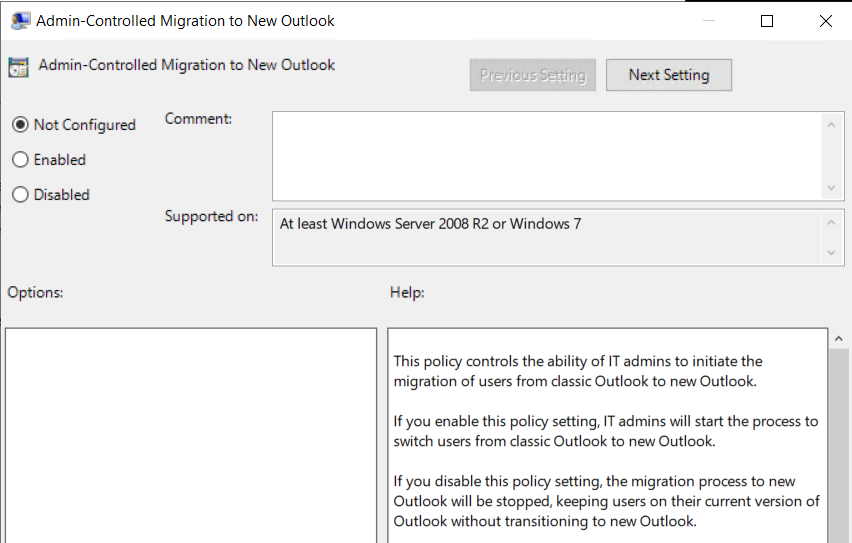Click the title bar policy editor icon

(20, 21)
